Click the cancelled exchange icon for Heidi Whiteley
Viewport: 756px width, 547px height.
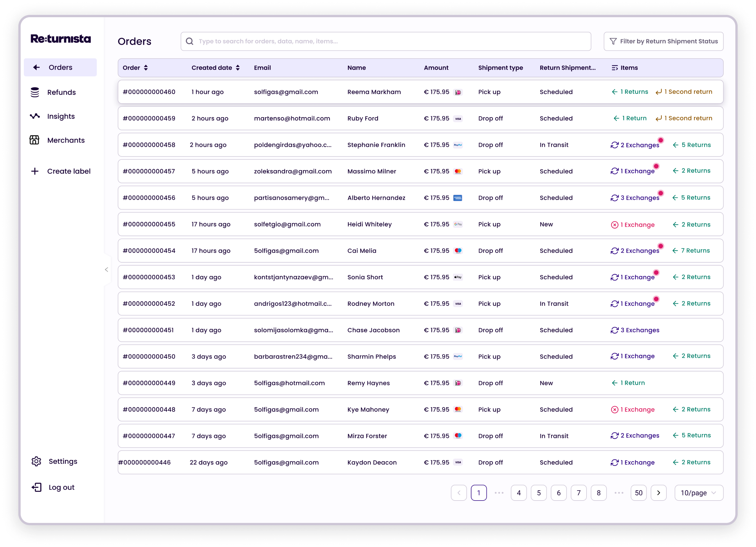coord(614,225)
